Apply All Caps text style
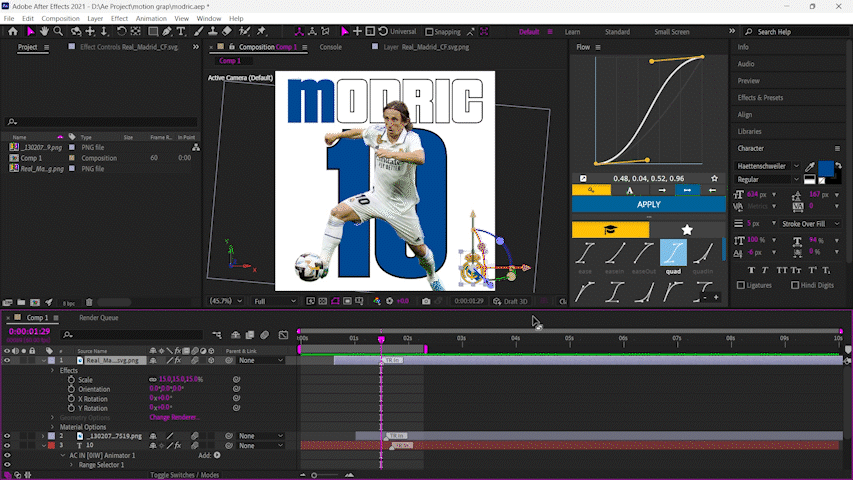 782,270
